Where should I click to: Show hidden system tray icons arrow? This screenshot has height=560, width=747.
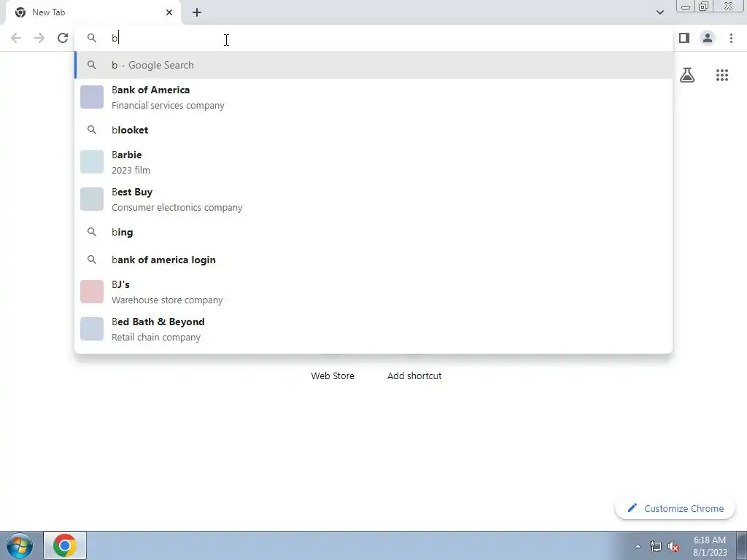(x=638, y=546)
